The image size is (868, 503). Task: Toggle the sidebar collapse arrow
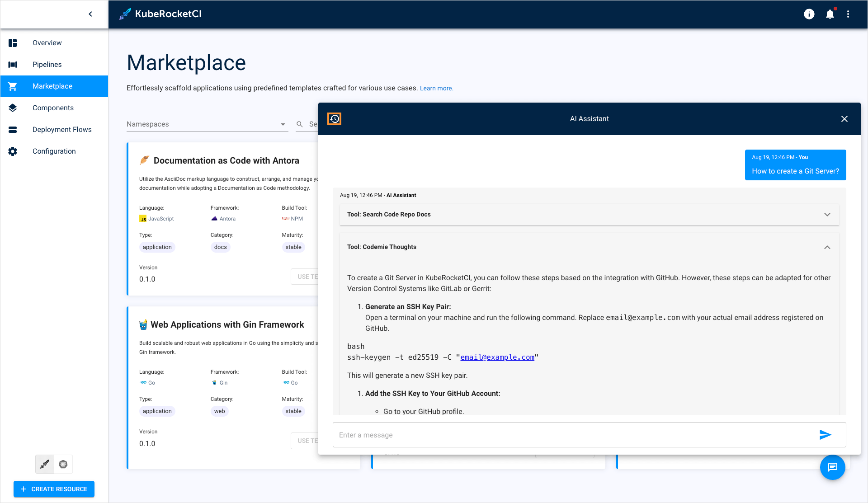point(90,14)
